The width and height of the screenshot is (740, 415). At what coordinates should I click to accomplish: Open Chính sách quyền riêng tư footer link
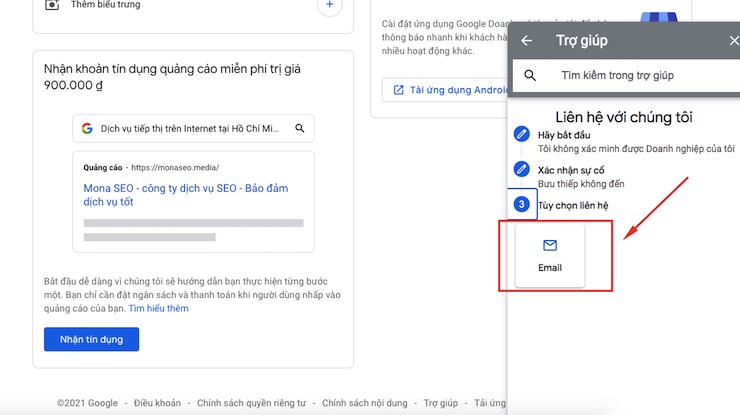pos(252,403)
